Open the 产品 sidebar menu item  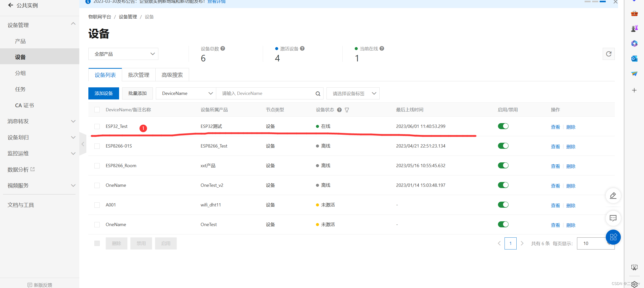[20, 41]
